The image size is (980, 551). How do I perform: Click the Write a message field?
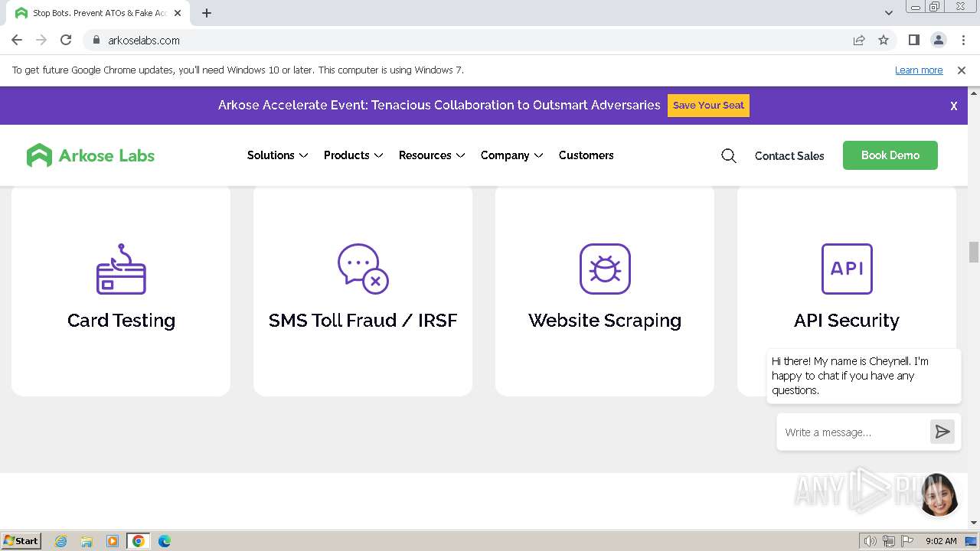point(853,432)
